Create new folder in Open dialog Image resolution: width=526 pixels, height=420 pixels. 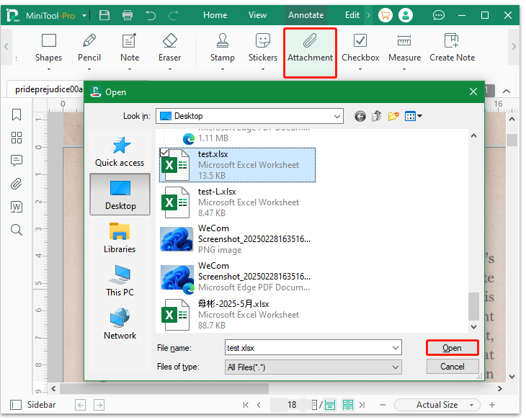click(x=393, y=117)
